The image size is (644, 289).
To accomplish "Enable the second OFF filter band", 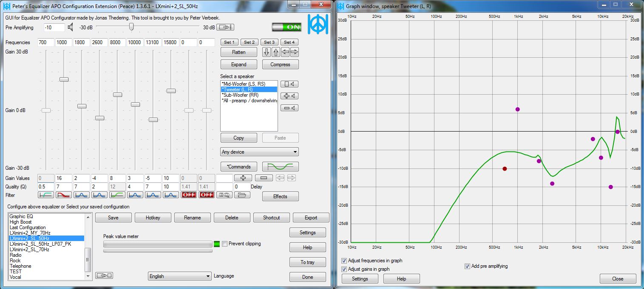I will [x=207, y=195].
